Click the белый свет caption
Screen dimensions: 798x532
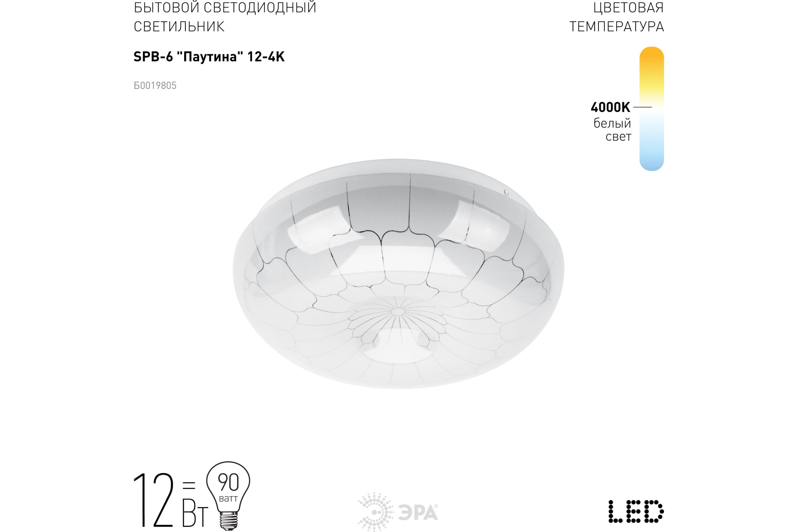point(612,130)
